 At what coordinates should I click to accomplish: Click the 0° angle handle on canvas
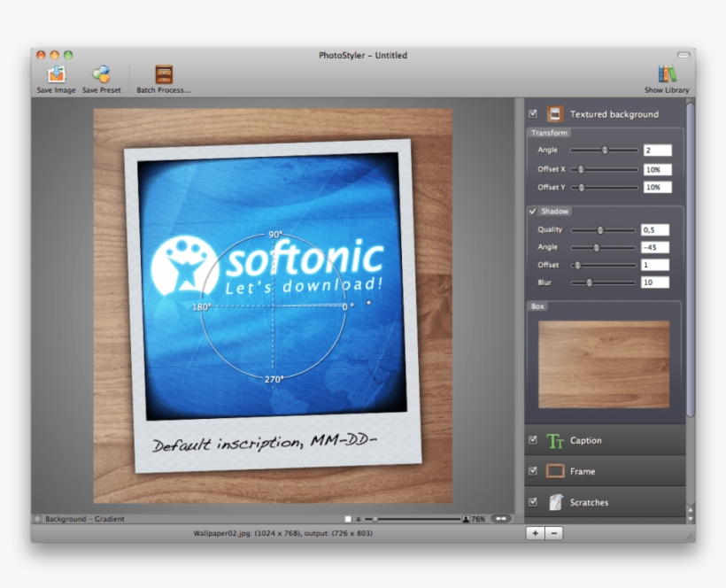point(368,303)
